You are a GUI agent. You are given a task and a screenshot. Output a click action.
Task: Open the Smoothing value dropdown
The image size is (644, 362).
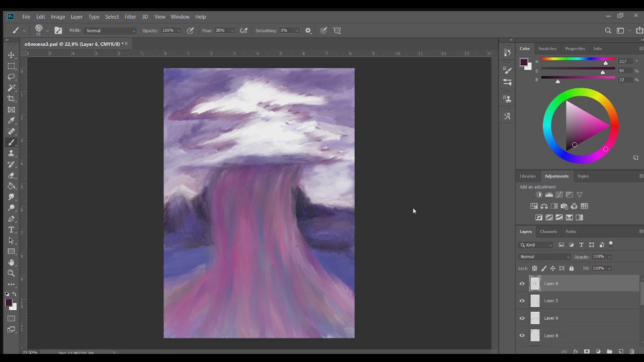pyautogui.click(x=297, y=31)
